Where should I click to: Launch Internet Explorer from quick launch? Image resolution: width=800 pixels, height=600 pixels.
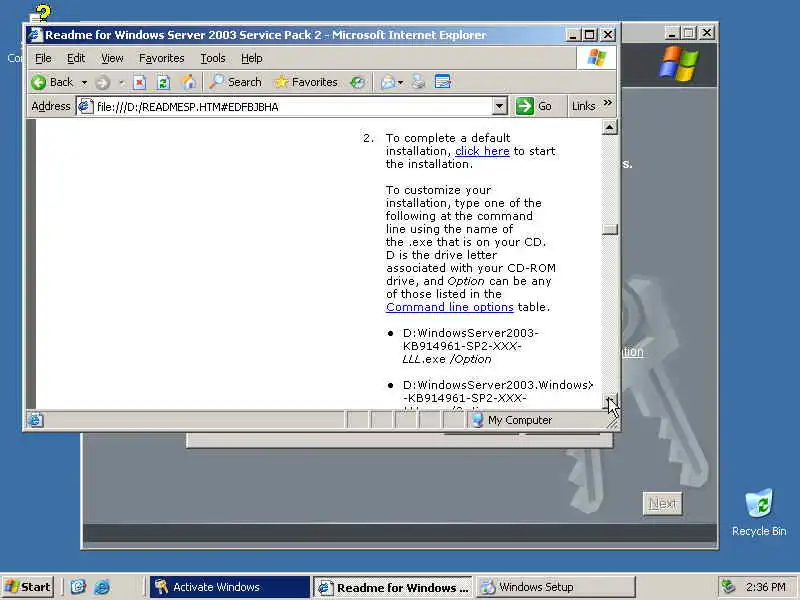[x=102, y=587]
